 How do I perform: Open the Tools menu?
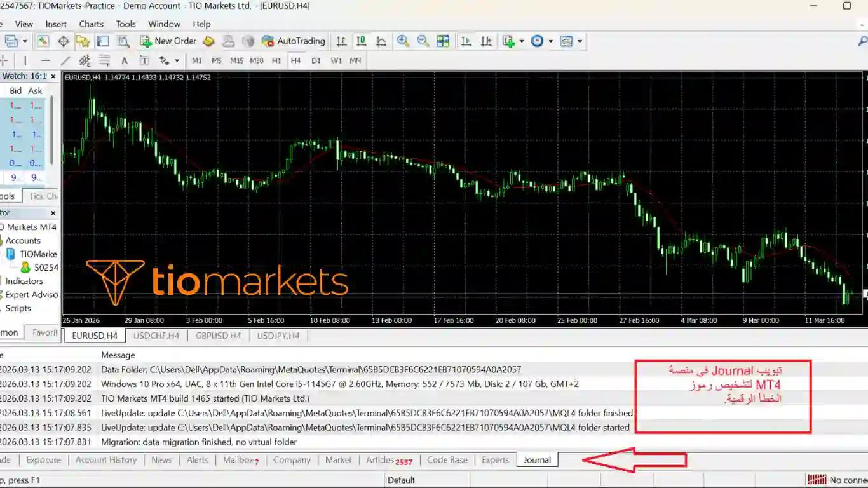[x=126, y=24]
